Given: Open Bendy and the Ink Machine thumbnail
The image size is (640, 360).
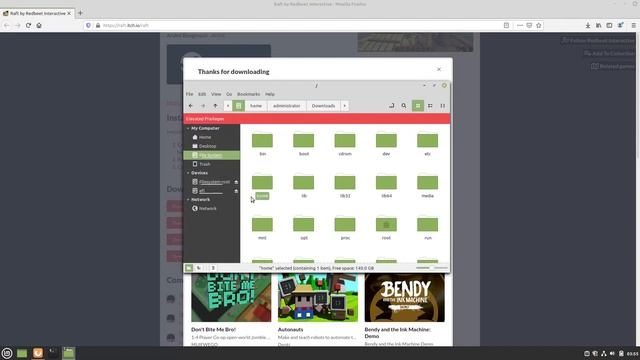Looking at the screenshot, I should [x=404, y=298].
